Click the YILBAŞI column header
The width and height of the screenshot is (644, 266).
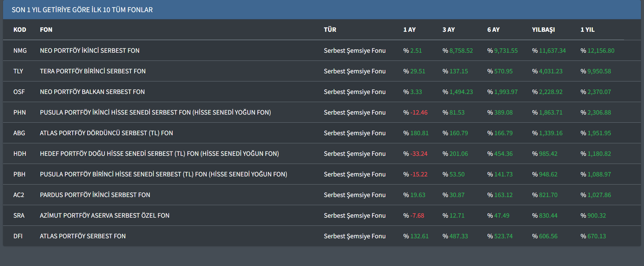(543, 30)
